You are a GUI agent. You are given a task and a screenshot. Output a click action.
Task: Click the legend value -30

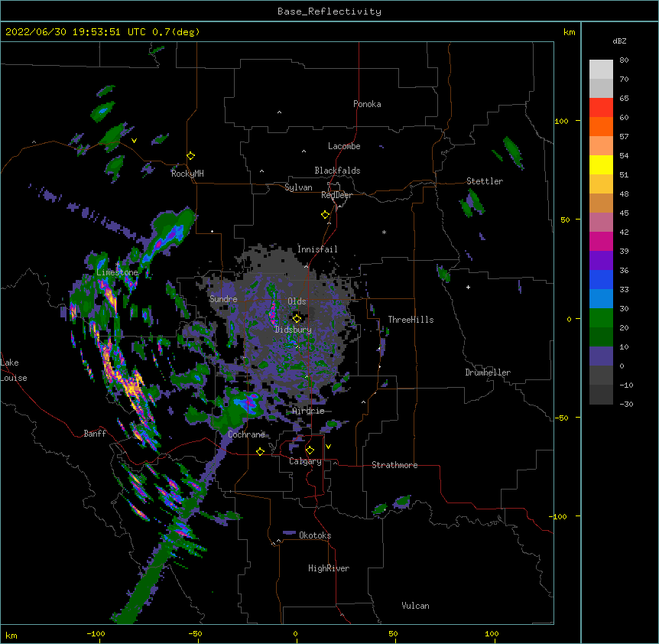[626, 404]
